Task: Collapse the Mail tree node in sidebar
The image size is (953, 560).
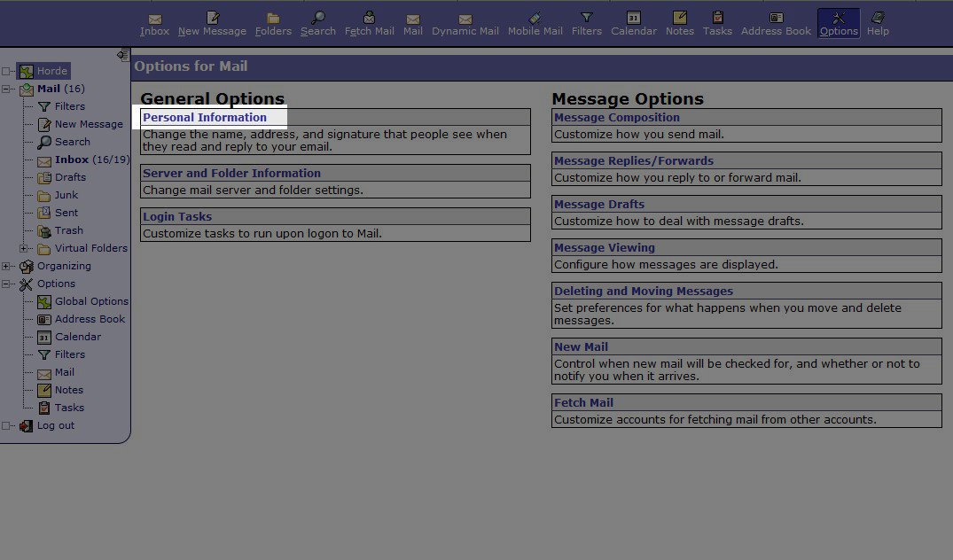Action: pos(6,89)
